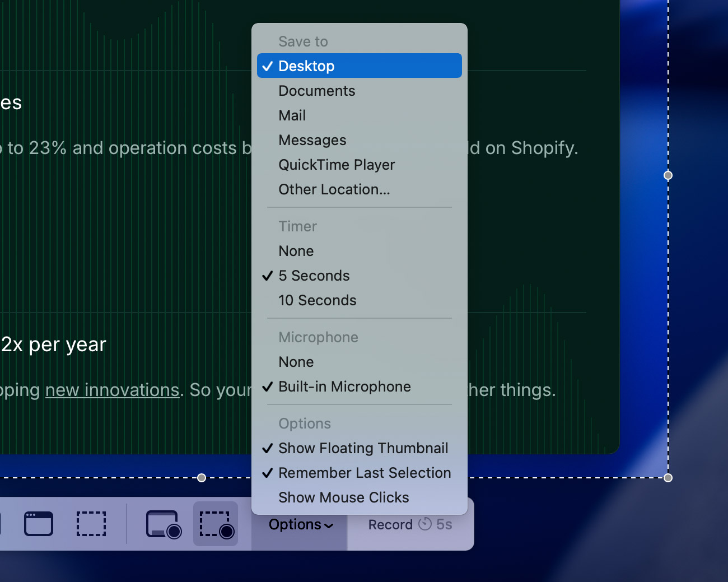Select the Capture Selected Window icon
The image size is (728, 582).
(x=39, y=524)
